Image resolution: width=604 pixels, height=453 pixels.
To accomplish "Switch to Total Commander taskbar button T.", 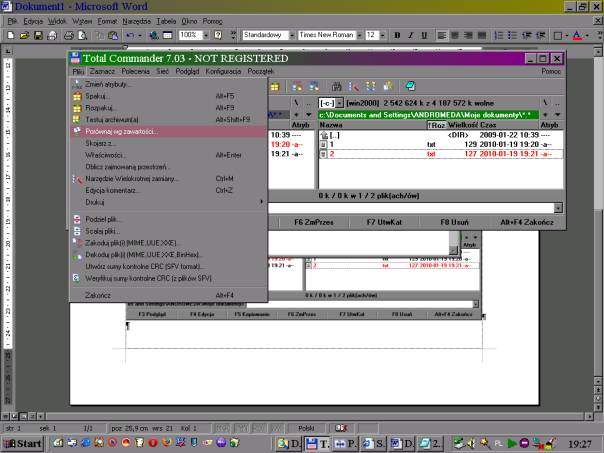I will (x=318, y=443).
